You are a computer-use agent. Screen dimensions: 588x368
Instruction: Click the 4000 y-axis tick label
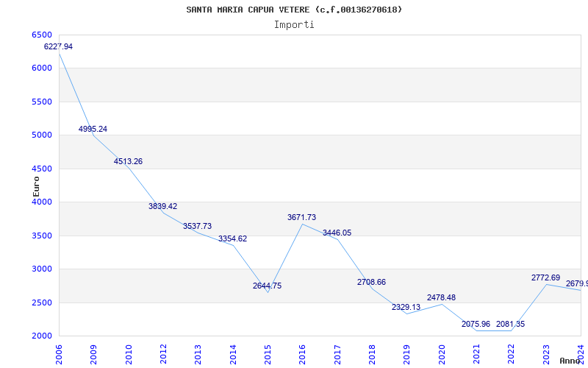pos(42,202)
